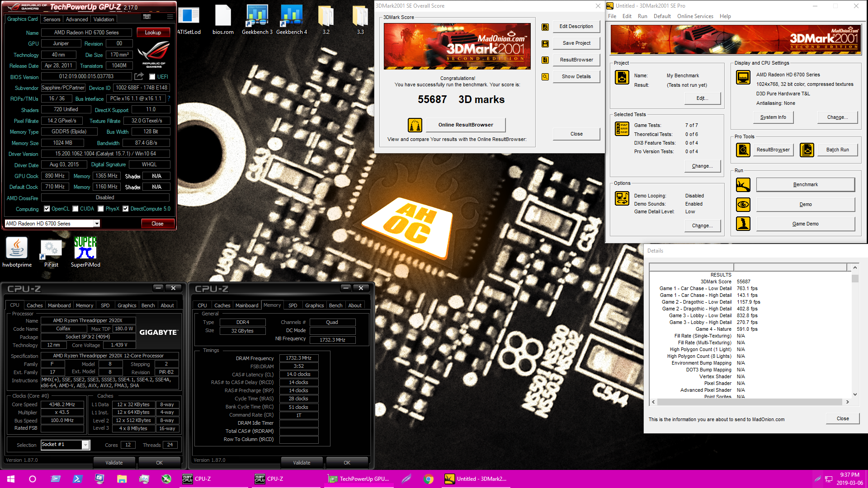Open File Explorer from the taskbar
The image size is (868, 488).
point(122,479)
